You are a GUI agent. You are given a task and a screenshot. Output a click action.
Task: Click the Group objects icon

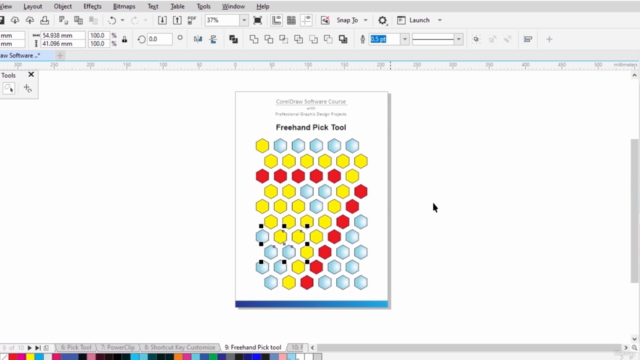476,39
